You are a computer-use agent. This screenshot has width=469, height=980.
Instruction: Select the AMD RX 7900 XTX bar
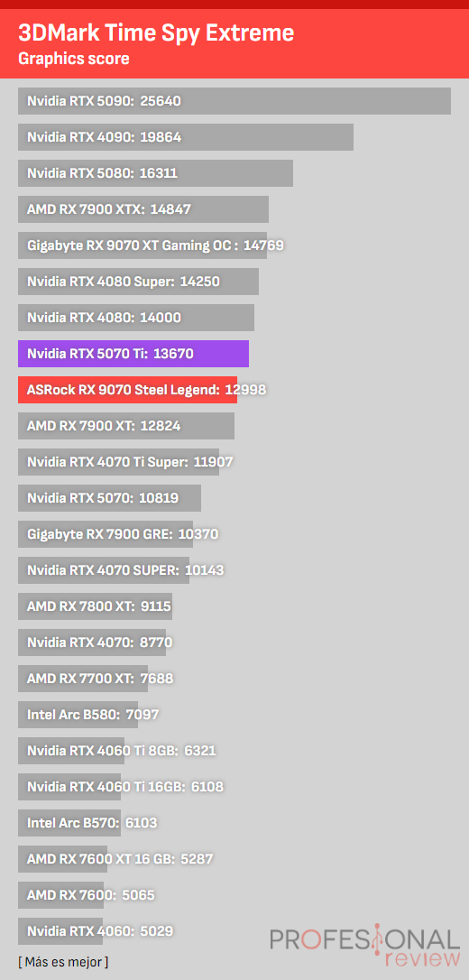(x=143, y=209)
